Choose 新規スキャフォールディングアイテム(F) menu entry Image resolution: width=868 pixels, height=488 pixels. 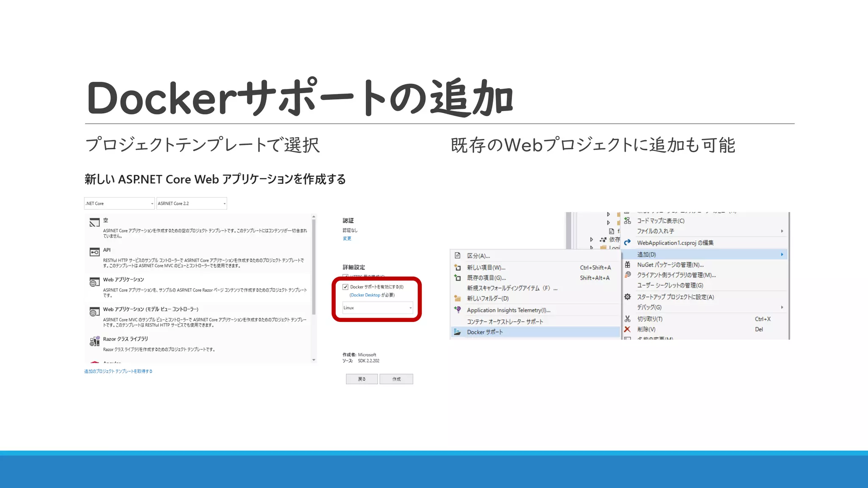tap(535, 288)
